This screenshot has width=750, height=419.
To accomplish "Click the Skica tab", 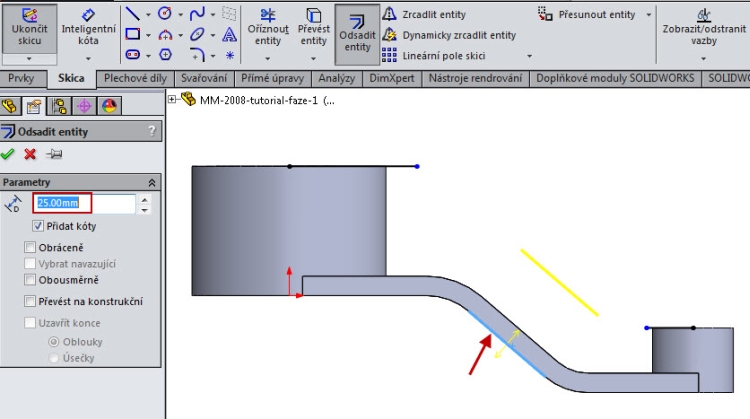I will [x=71, y=78].
